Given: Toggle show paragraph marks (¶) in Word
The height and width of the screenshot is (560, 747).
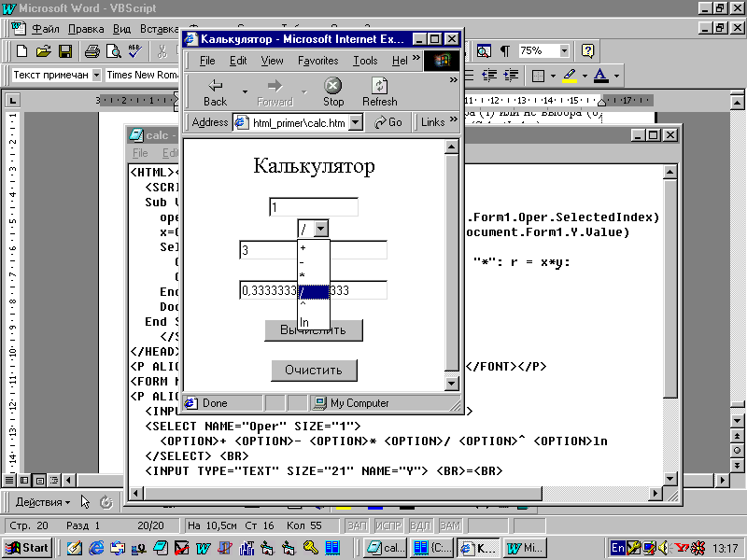Looking at the screenshot, I should pyautogui.click(x=505, y=50).
